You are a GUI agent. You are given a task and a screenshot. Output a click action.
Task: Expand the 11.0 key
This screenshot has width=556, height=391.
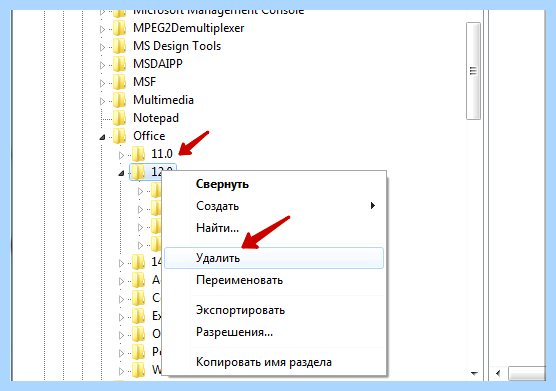tap(121, 155)
